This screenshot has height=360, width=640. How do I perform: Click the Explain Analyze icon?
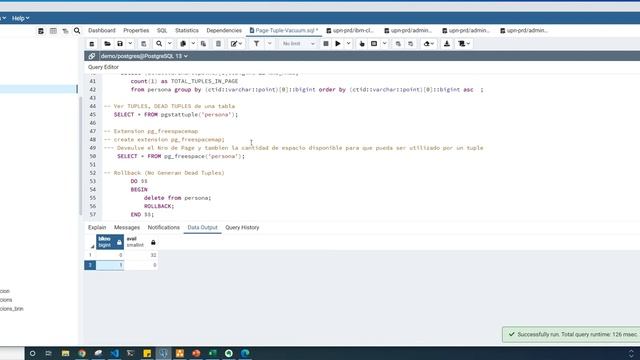click(374, 44)
